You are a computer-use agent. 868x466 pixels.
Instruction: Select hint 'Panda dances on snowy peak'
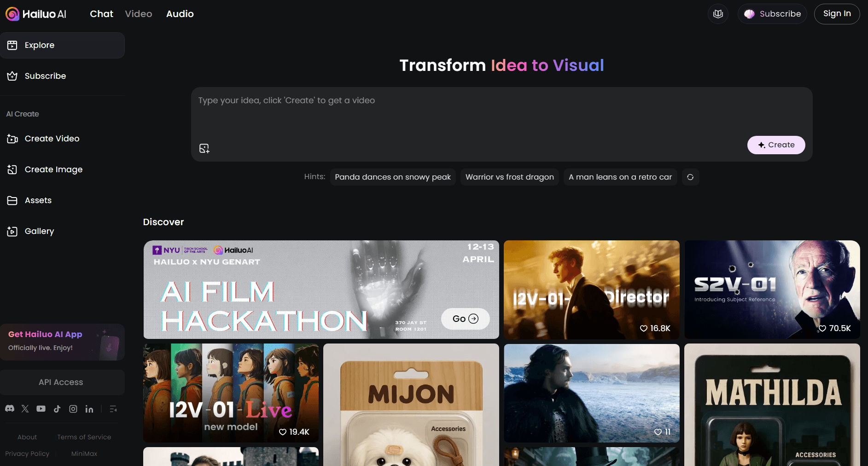click(393, 177)
